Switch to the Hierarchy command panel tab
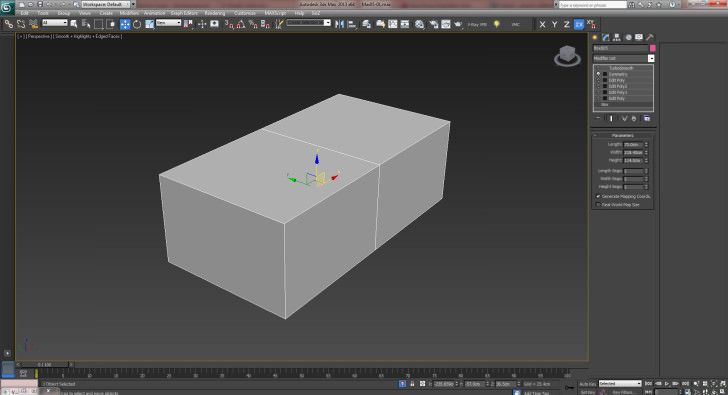728x395 pixels. click(x=617, y=37)
